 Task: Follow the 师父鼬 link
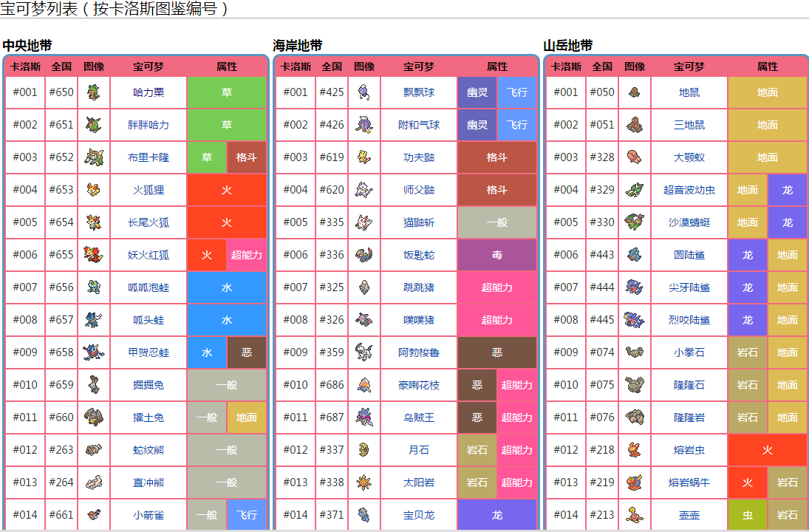pos(419,190)
